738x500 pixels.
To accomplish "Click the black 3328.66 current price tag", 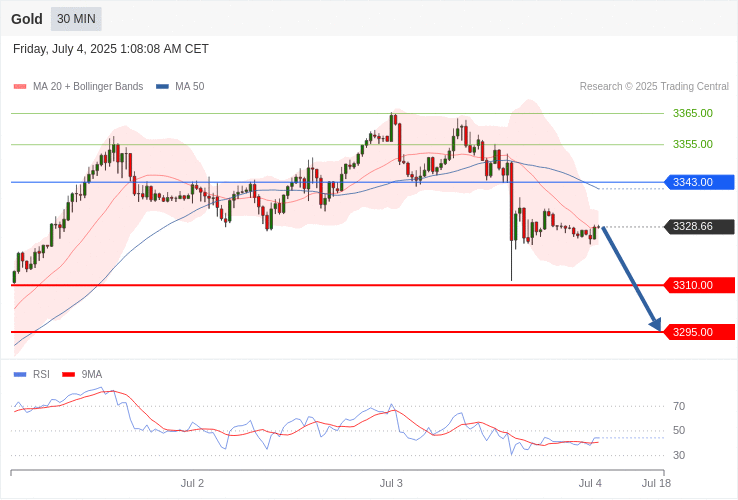I will (699, 227).
